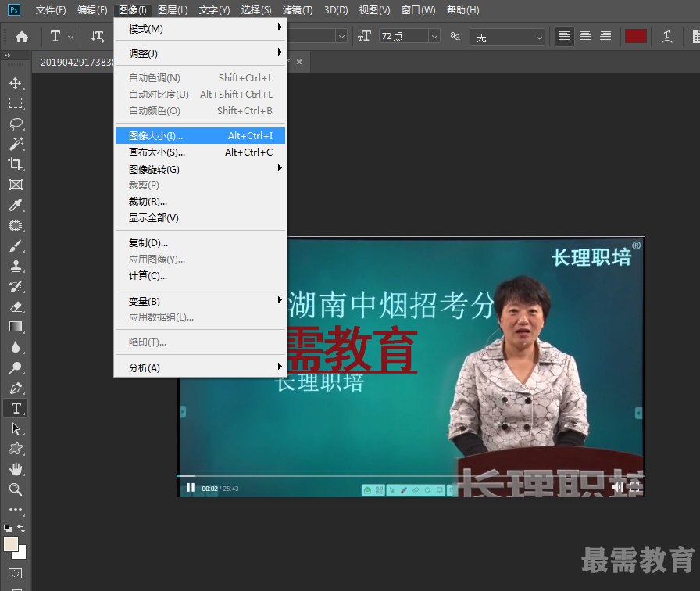700x591 pixels.
Task: Choose 计算(C)... menu entry
Action: pyautogui.click(x=200, y=276)
